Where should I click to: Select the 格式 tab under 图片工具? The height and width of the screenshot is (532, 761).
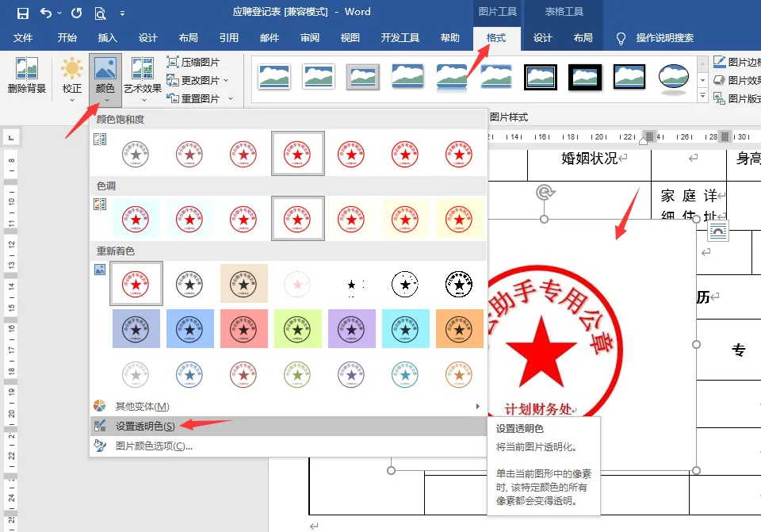click(x=496, y=38)
